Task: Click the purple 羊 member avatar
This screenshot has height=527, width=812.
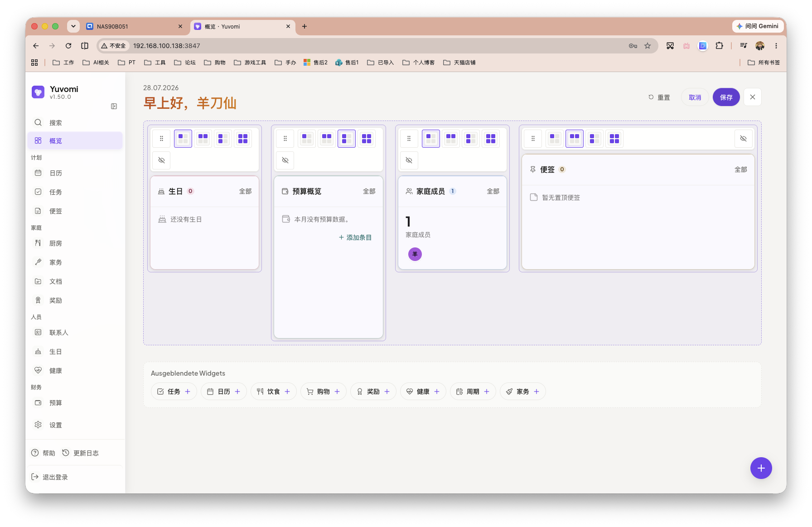Action: click(415, 254)
